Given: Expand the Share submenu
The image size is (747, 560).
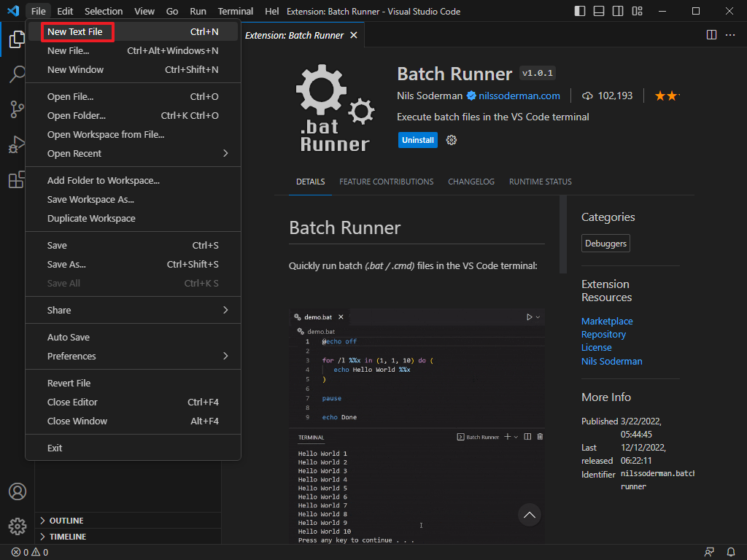Looking at the screenshot, I should coord(133,310).
